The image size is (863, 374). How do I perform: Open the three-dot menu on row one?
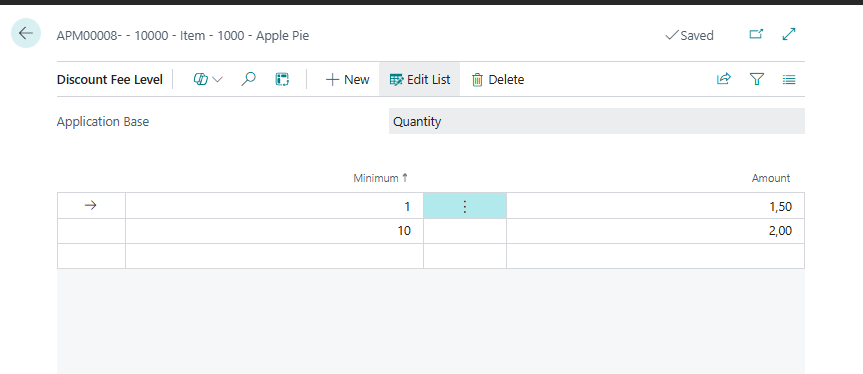click(465, 206)
